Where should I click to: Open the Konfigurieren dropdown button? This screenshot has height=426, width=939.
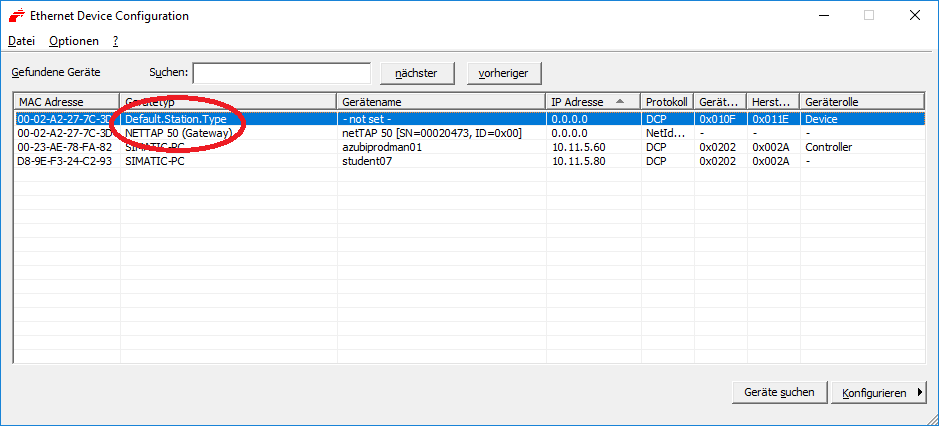pos(879,393)
